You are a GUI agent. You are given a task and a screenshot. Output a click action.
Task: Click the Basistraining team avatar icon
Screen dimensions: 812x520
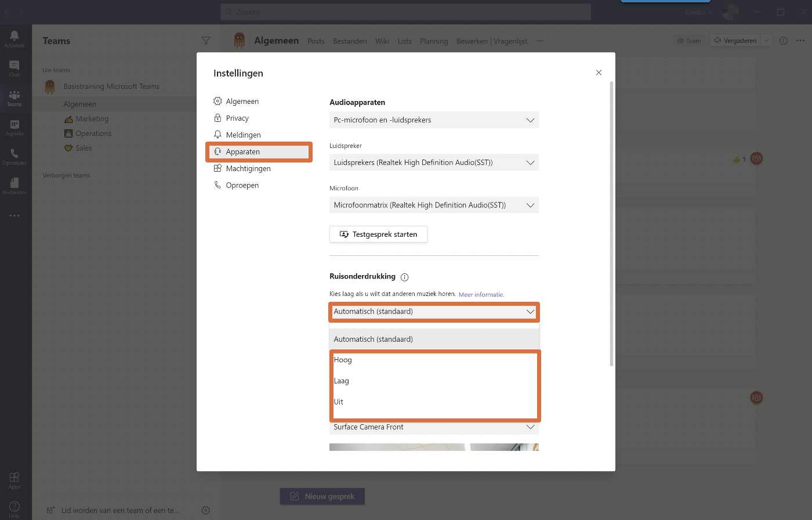tap(50, 86)
